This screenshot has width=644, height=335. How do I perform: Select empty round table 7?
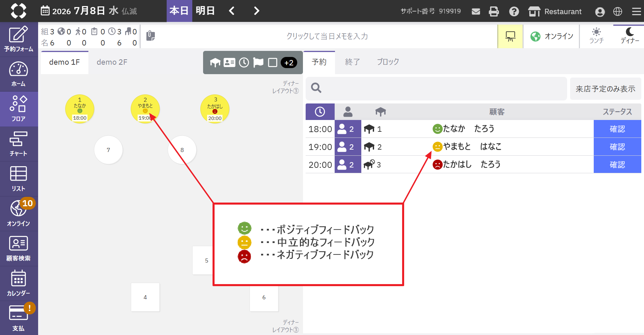pos(108,150)
